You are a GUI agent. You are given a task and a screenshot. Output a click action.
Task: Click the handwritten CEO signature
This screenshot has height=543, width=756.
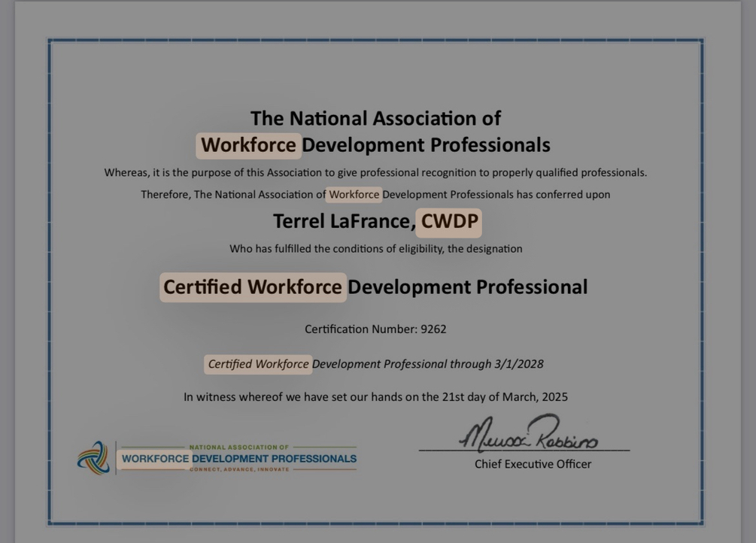click(x=529, y=432)
